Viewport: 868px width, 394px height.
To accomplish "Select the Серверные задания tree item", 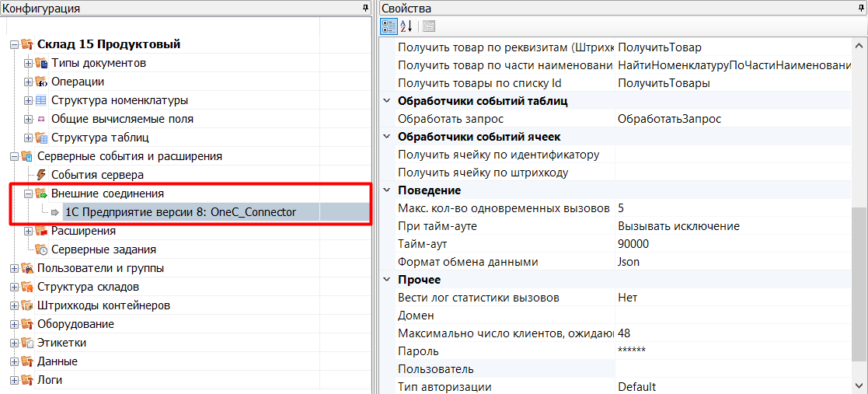I will click(x=103, y=249).
